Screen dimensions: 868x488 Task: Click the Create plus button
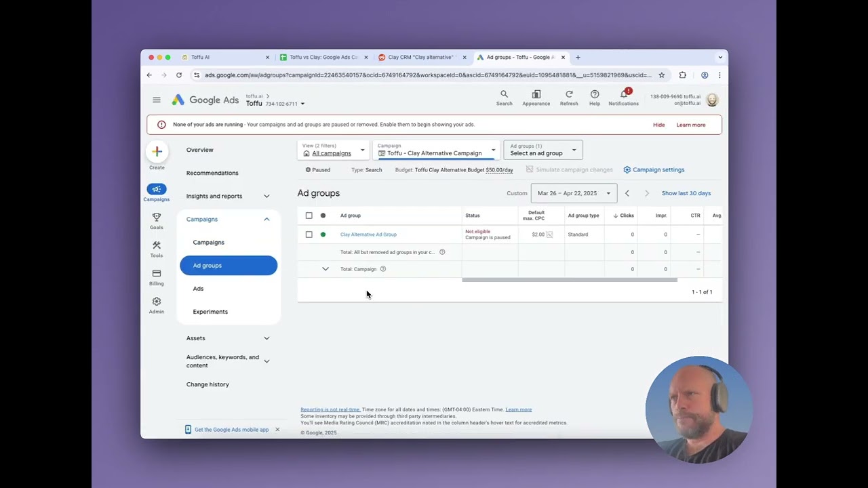point(157,151)
